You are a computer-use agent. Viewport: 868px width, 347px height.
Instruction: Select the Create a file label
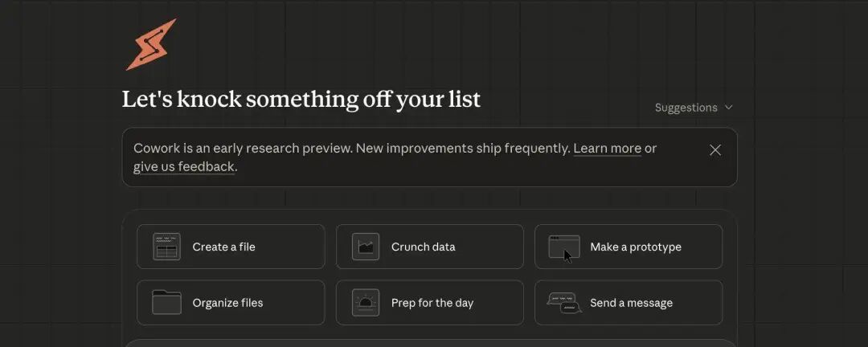224,247
